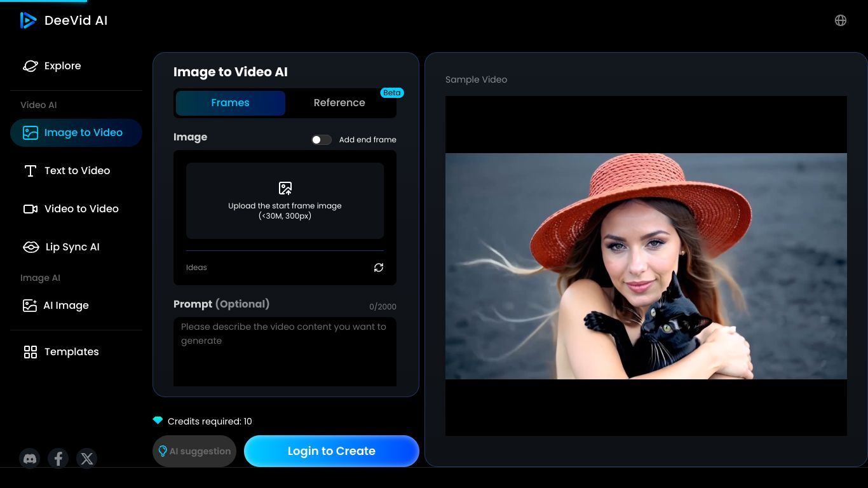Click the Add end frame label
Screen dimensions: 868x488
click(x=368, y=140)
